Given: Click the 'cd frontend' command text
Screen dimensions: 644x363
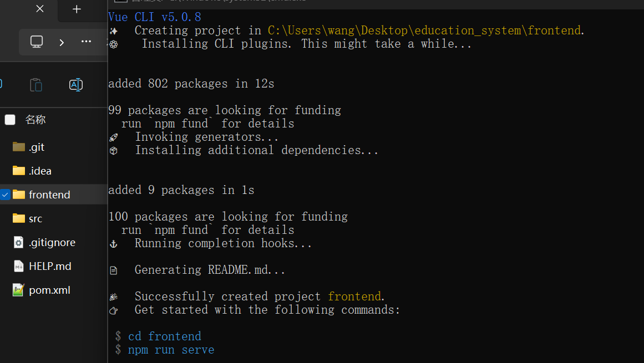Looking at the screenshot, I should (x=165, y=336).
